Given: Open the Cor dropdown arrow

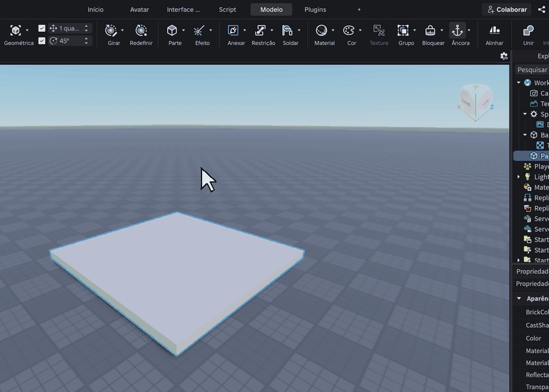Looking at the screenshot, I should (360, 31).
